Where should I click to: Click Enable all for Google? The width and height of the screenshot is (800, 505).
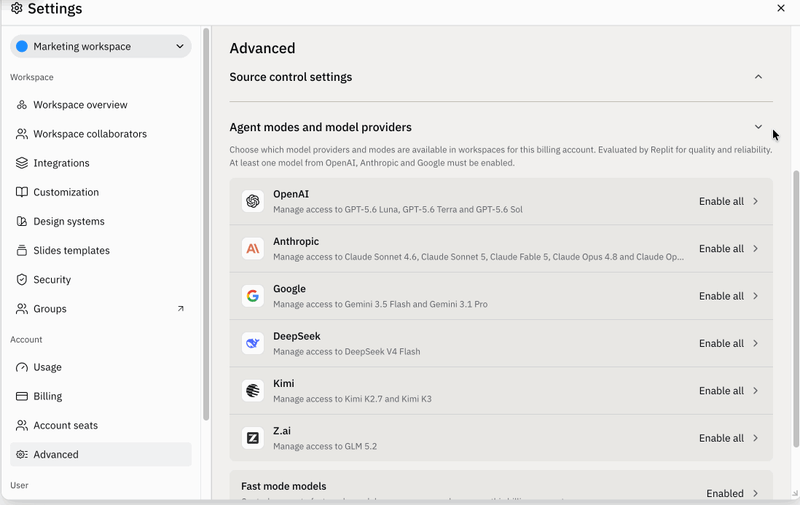(x=721, y=296)
